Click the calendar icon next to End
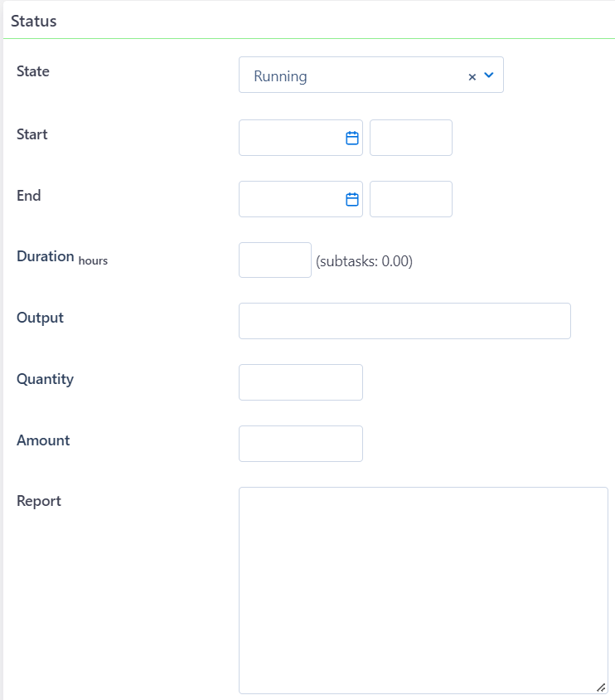 pos(351,198)
